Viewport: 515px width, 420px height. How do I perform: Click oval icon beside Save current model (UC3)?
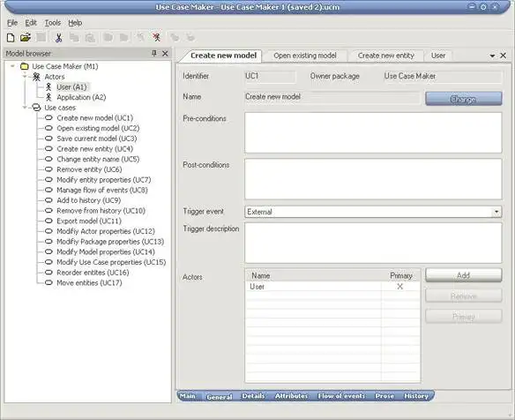pos(49,139)
